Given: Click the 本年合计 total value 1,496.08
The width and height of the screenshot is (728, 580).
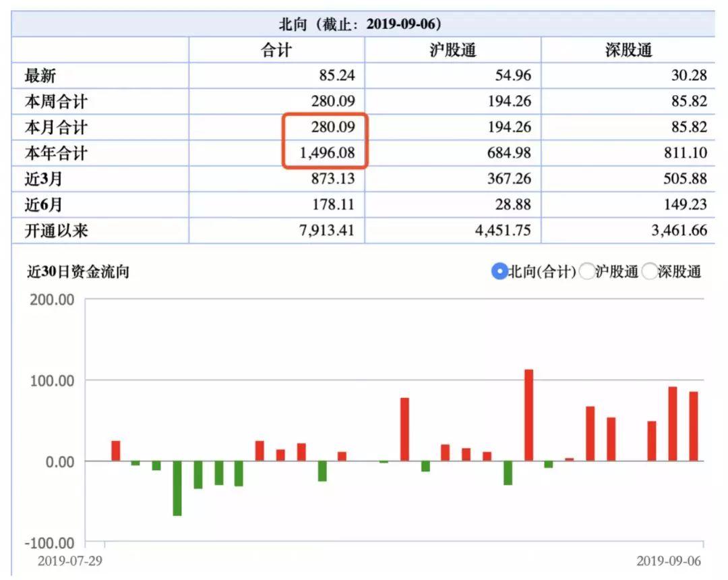Looking at the screenshot, I should (328, 153).
